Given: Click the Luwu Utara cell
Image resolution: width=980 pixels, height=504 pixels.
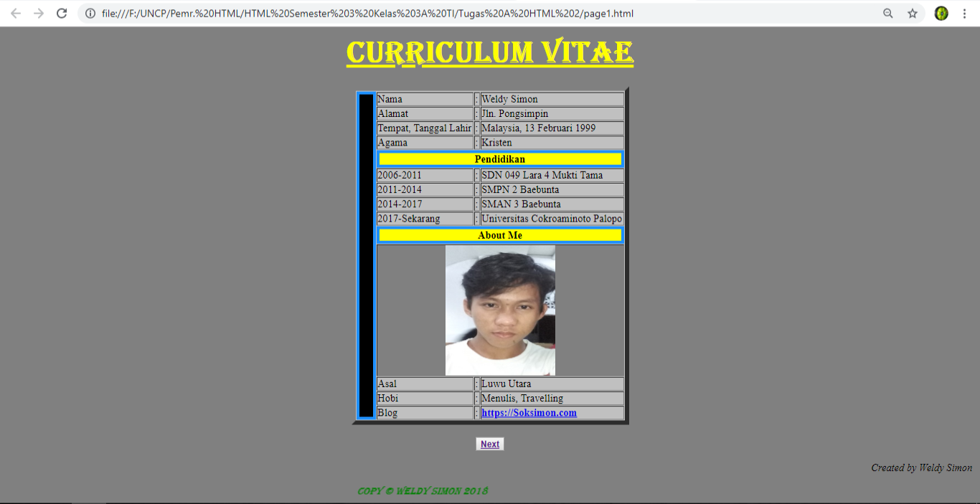Looking at the screenshot, I should pyautogui.click(x=552, y=384).
